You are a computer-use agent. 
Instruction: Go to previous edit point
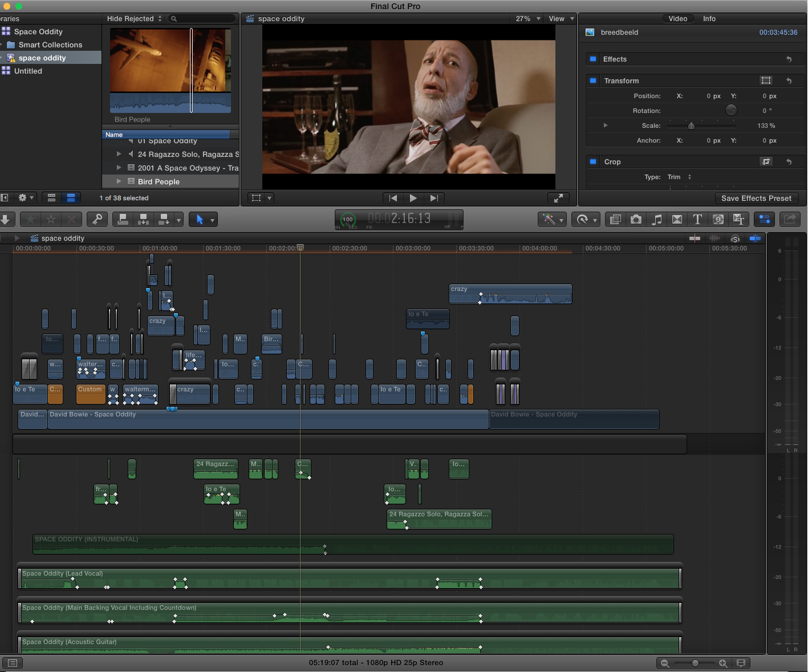[x=393, y=198]
